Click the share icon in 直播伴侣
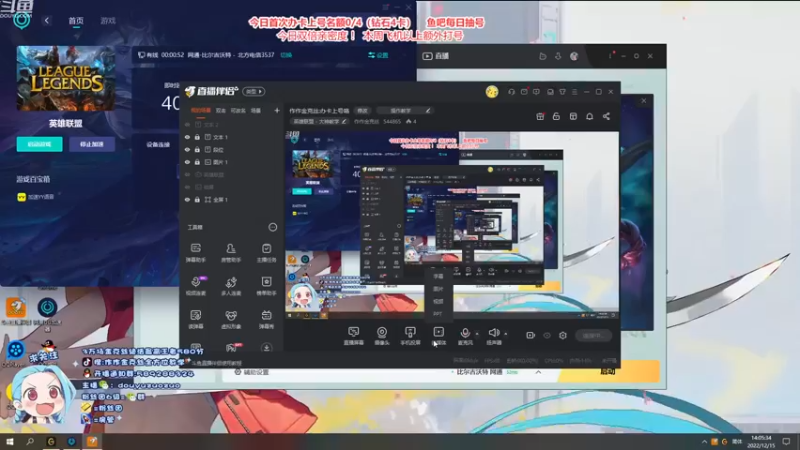This screenshot has width=800, height=450. 606,116
